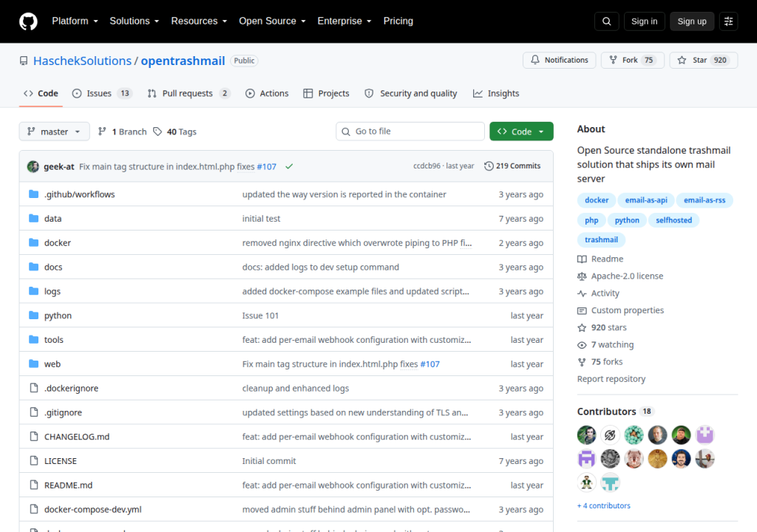Click the pulse icon beside Activity
The width and height of the screenshot is (757, 532).
point(583,293)
